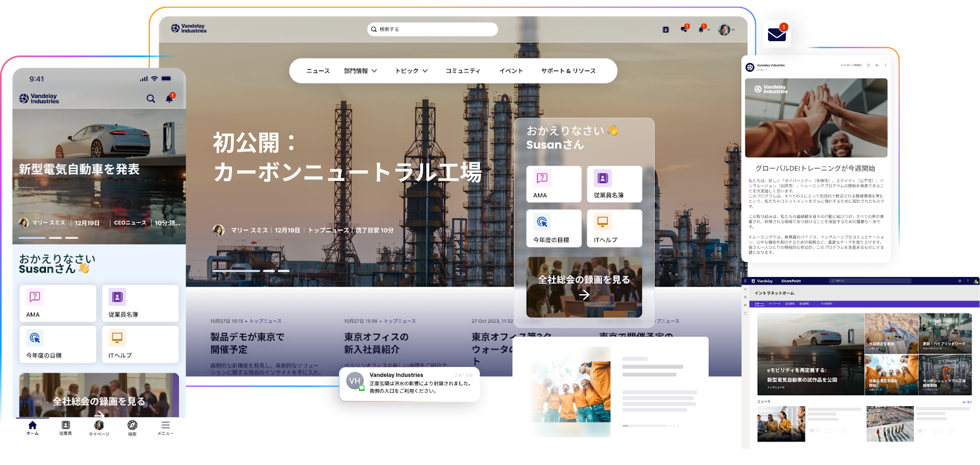Open 全社総会の録画を見る card in desktop widget
Image resolution: width=980 pixels, height=465 pixels.
tap(584, 287)
